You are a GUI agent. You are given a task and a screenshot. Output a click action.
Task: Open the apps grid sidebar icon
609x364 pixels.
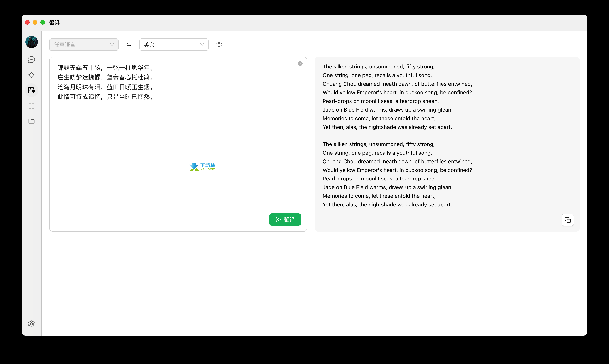tap(31, 106)
